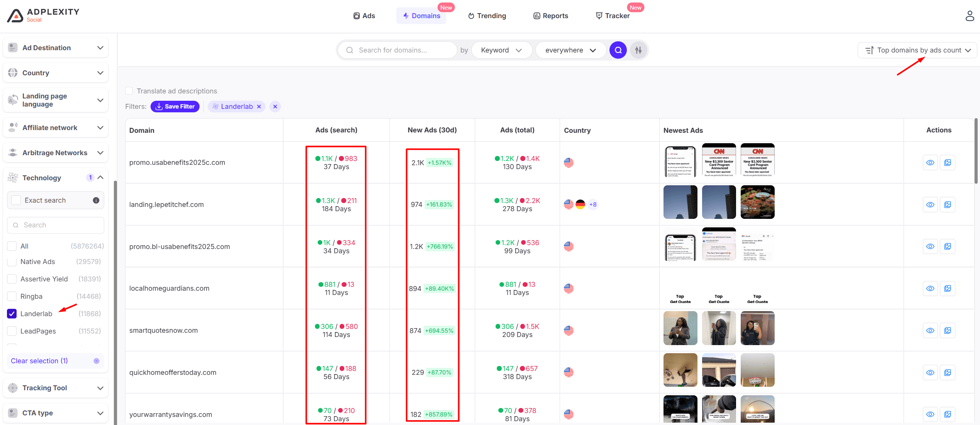Open Top domains by ads count sort dropdown
Image resolution: width=980 pixels, height=425 pixels.
[x=917, y=50]
